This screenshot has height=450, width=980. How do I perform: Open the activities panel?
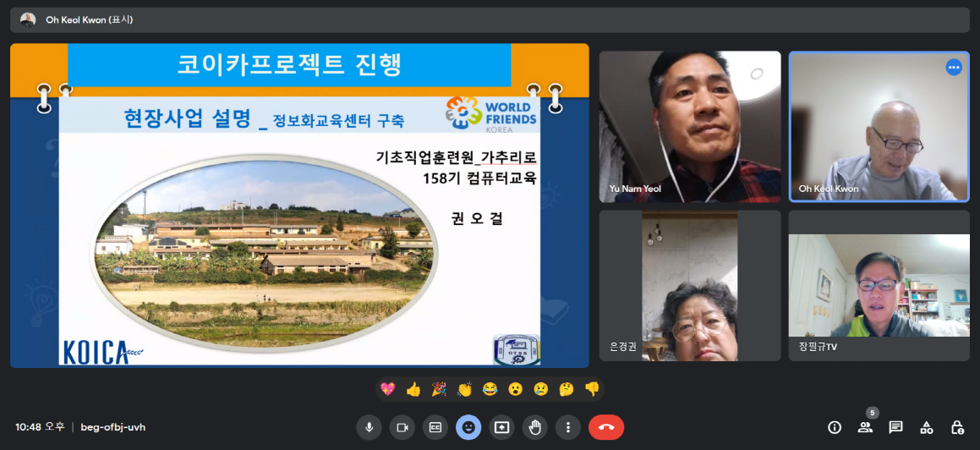[926, 427]
